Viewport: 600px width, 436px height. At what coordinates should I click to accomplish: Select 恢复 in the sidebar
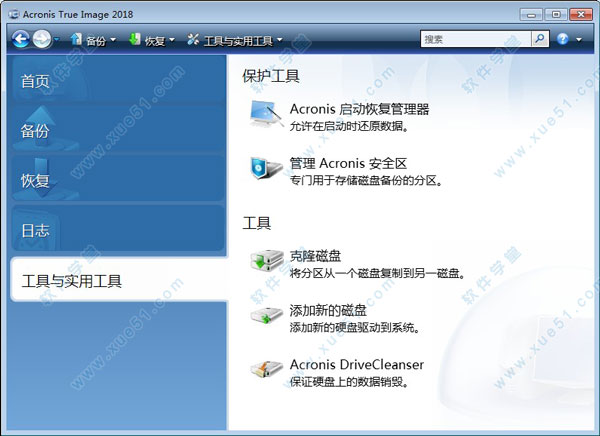[118, 178]
